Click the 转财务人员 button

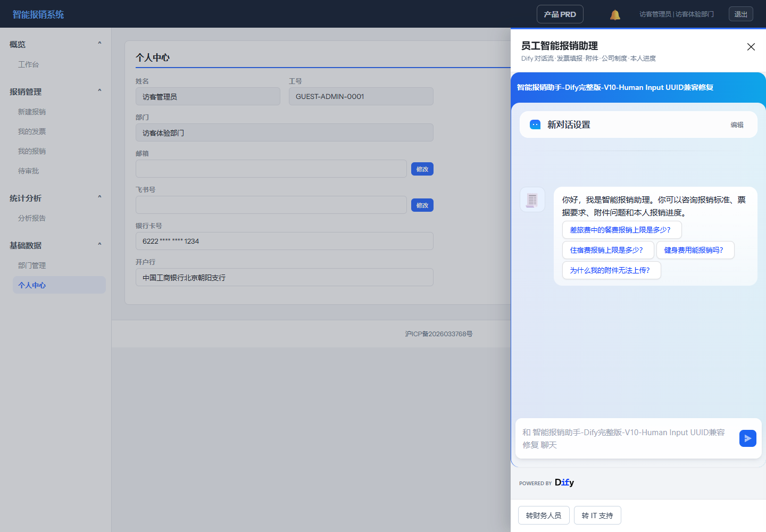click(x=544, y=516)
